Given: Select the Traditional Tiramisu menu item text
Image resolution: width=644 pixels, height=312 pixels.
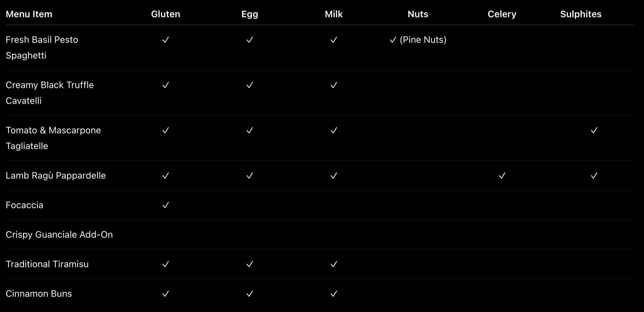Looking at the screenshot, I should tap(47, 264).
